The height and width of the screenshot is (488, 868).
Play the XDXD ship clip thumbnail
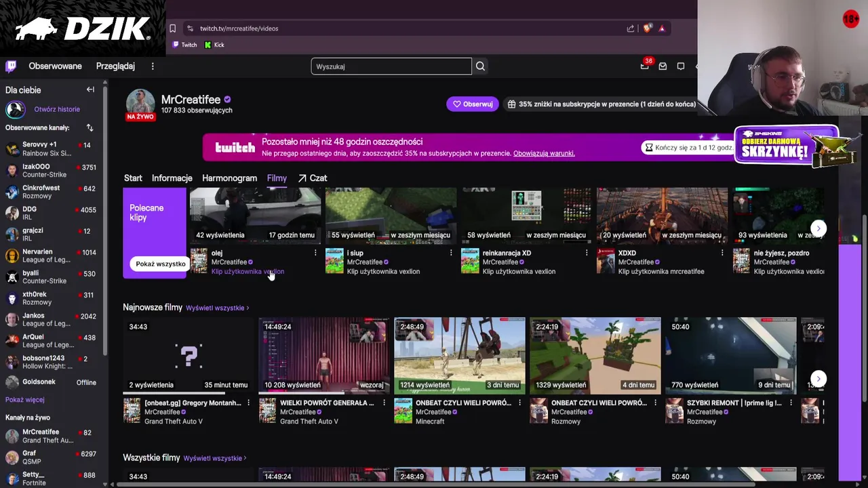click(662, 216)
